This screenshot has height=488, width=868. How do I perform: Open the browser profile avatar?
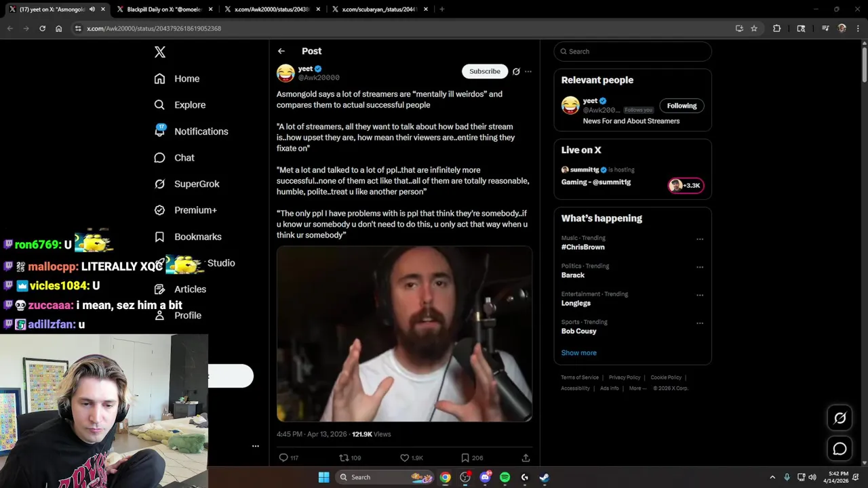tap(842, 28)
